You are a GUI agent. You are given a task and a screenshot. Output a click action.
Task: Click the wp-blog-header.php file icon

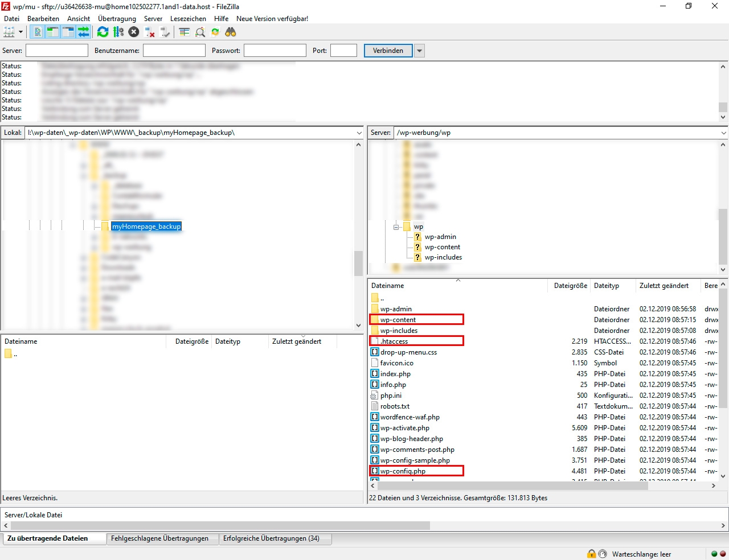pos(375,439)
